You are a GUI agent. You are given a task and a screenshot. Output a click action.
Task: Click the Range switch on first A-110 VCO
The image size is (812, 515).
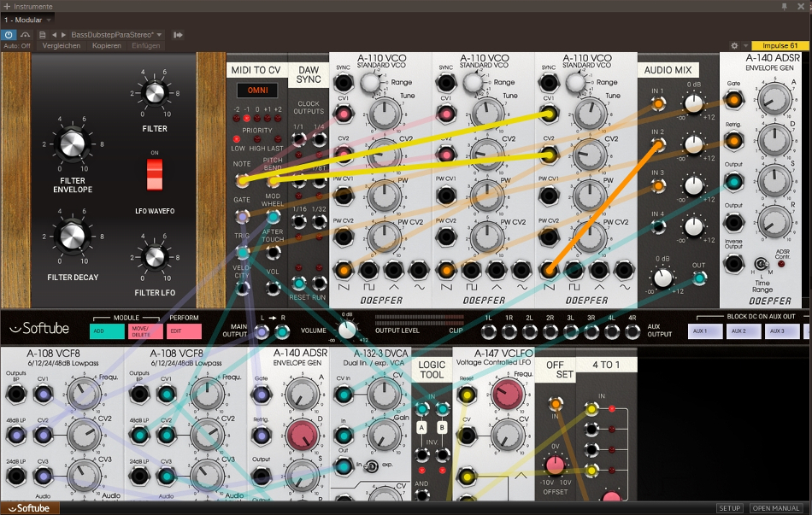point(370,82)
